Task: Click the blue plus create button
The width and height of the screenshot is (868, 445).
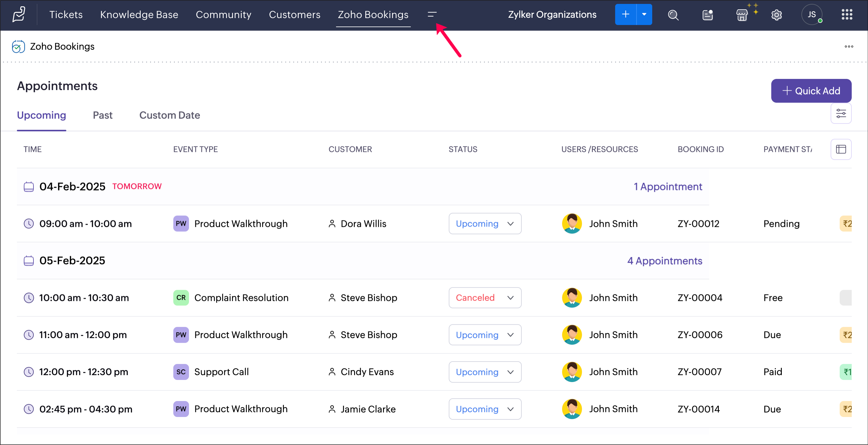Action: pyautogui.click(x=625, y=14)
